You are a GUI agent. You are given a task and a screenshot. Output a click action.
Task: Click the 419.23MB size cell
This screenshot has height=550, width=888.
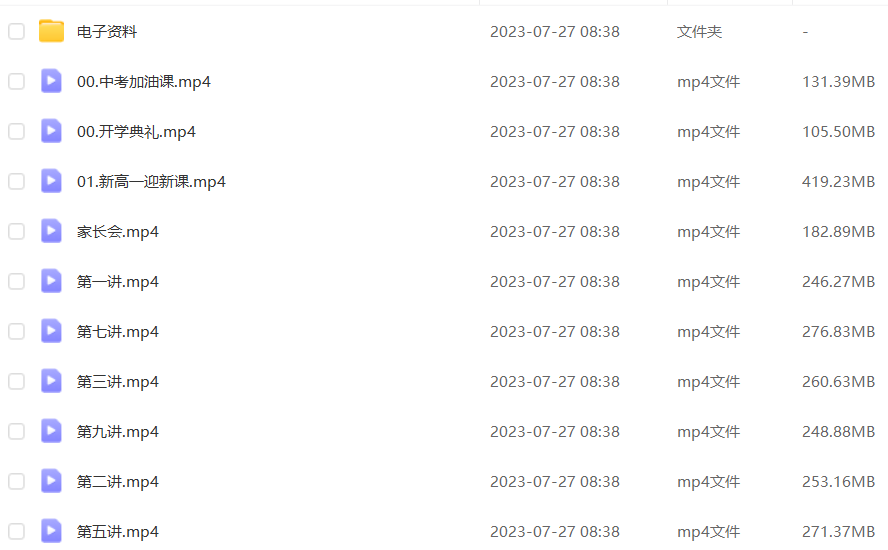[838, 182]
